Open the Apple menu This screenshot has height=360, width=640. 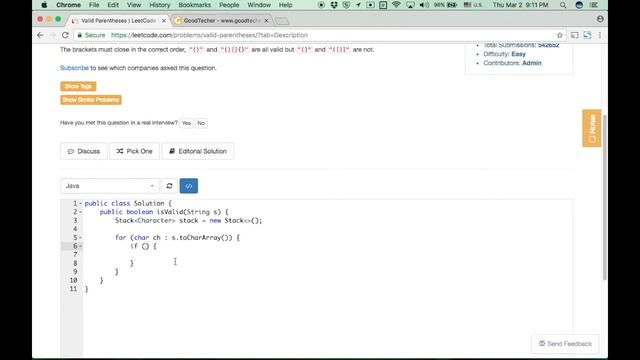[x=44, y=5]
